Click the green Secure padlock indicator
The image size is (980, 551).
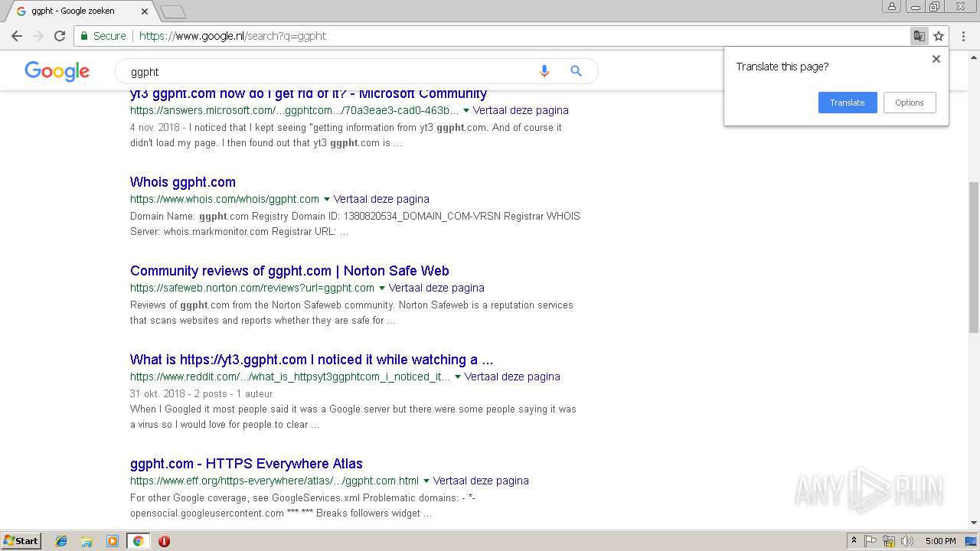[103, 36]
